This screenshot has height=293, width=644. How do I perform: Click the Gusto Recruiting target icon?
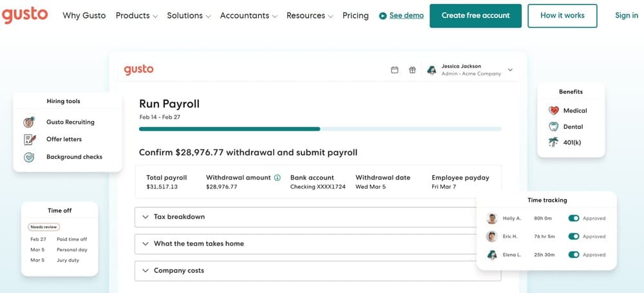29,122
